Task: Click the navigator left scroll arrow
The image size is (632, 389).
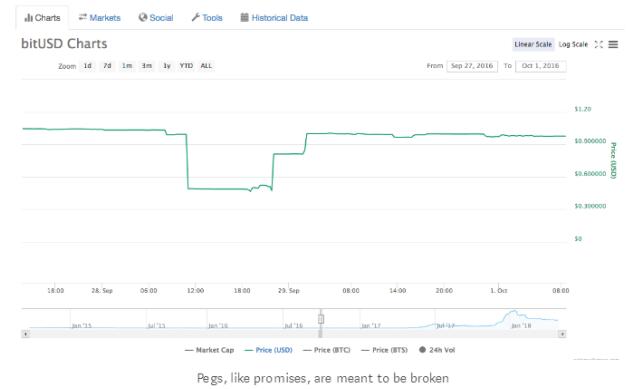Action: 25,334
